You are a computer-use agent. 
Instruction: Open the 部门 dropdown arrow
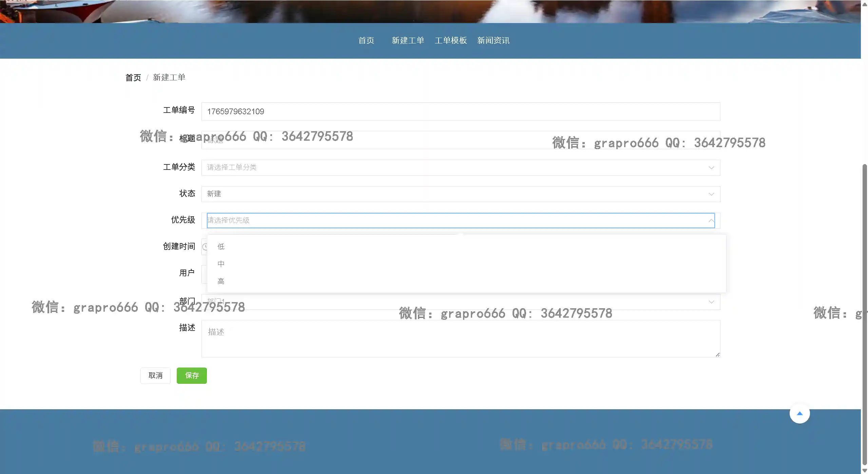click(711, 302)
